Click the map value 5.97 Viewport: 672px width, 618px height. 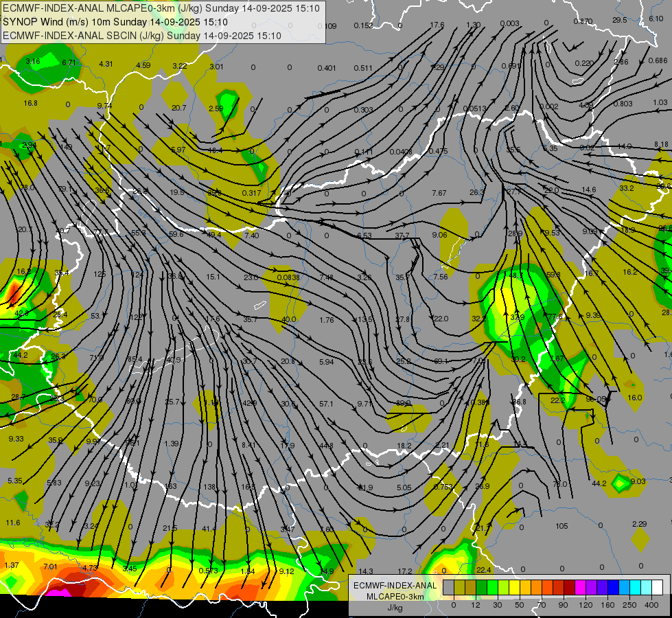click(x=178, y=150)
